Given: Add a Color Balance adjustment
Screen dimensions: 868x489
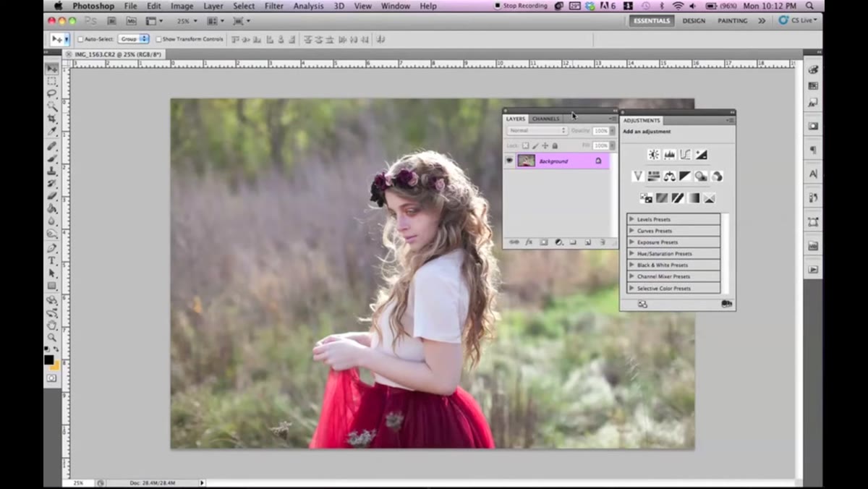Looking at the screenshot, I should (x=669, y=176).
